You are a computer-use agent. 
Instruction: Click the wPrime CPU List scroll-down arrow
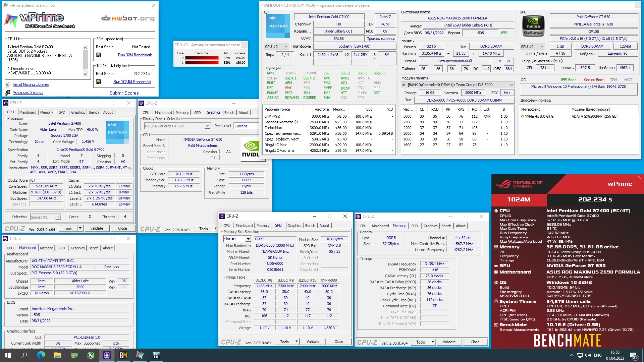(x=85, y=75)
